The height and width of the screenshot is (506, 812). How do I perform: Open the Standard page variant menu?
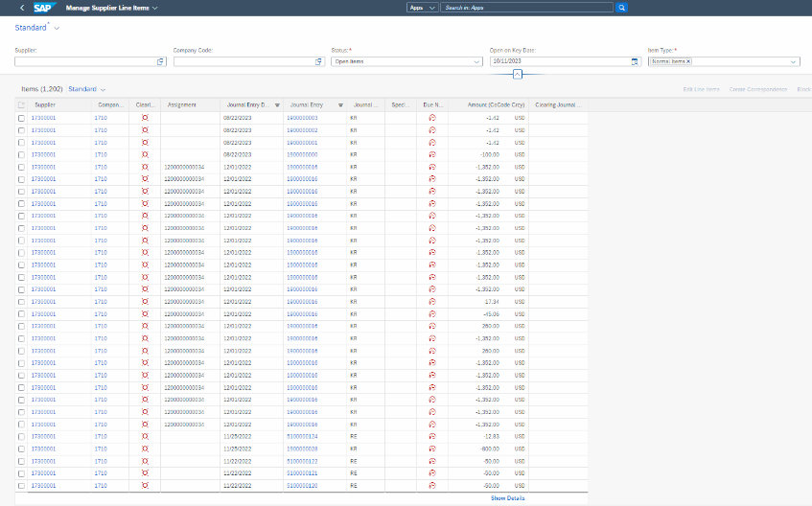(56, 28)
